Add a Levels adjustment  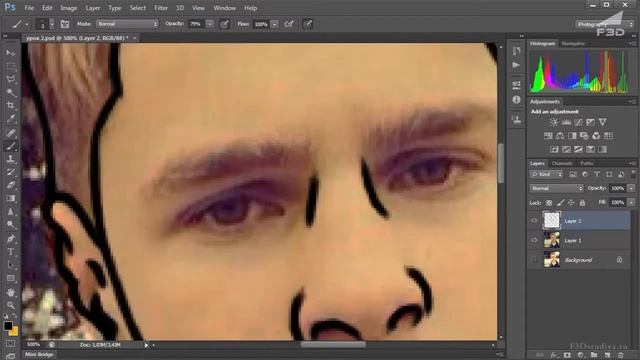[x=566, y=122]
